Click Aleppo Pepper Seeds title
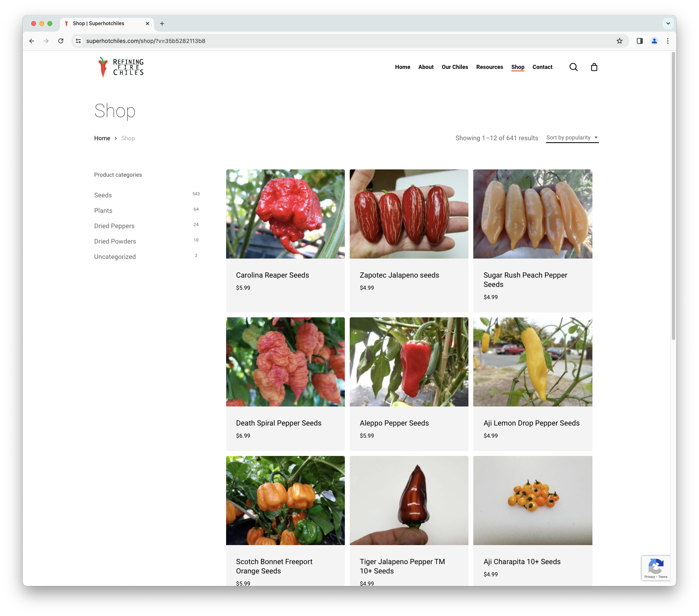Image resolution: width=699 pixels, height=616 pixels. click(394, 423)
